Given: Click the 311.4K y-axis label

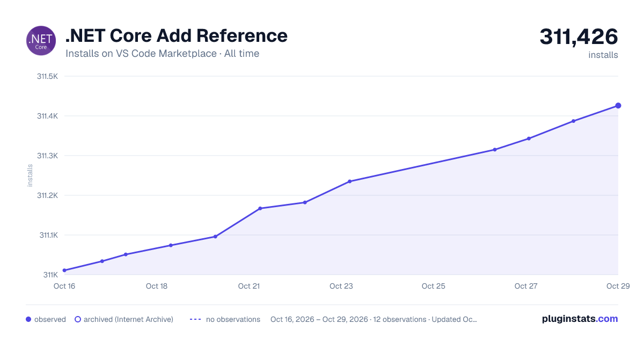Looking at the screenshot, I should pyautogui.click(x=47, y=116).
